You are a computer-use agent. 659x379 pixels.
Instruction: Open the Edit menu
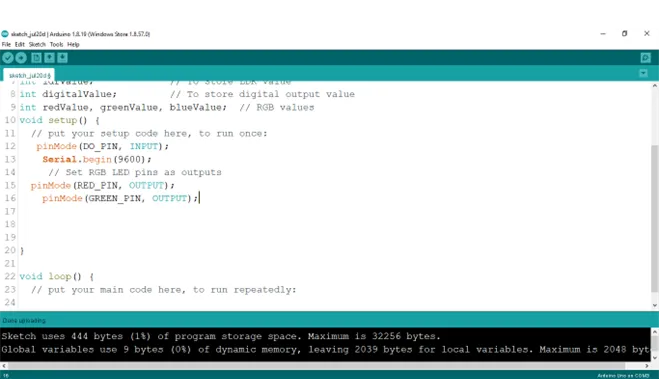(x=20, y=44)
